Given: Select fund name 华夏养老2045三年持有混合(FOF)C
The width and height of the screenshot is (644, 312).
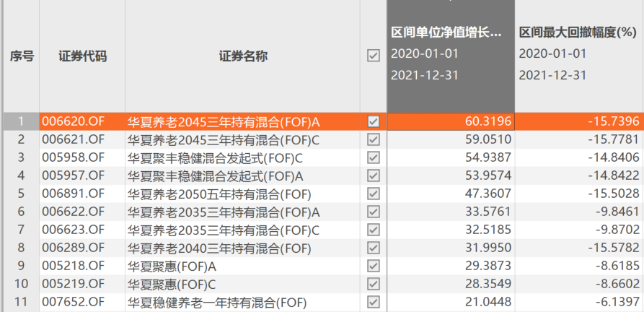Looking at the screenshot, I should point(224,140).
